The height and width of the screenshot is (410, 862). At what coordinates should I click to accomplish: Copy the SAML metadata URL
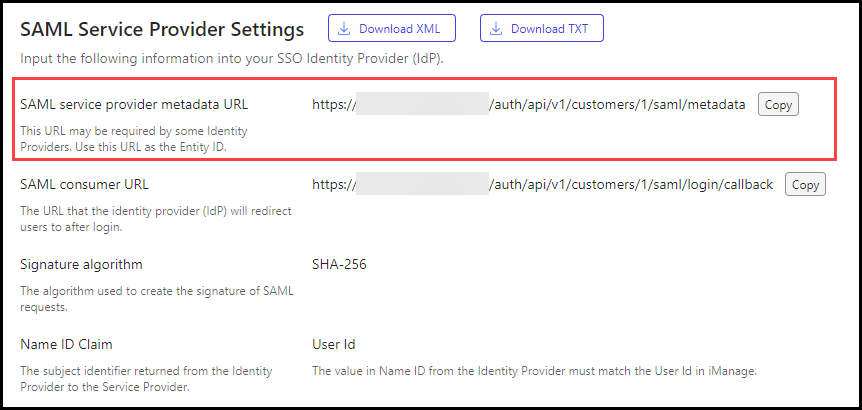click(778, 104)
